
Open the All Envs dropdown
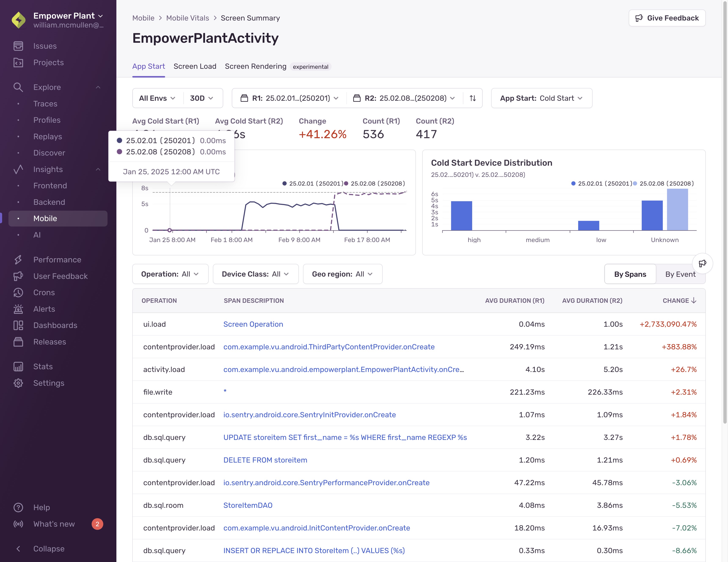(x=157, y=98)
